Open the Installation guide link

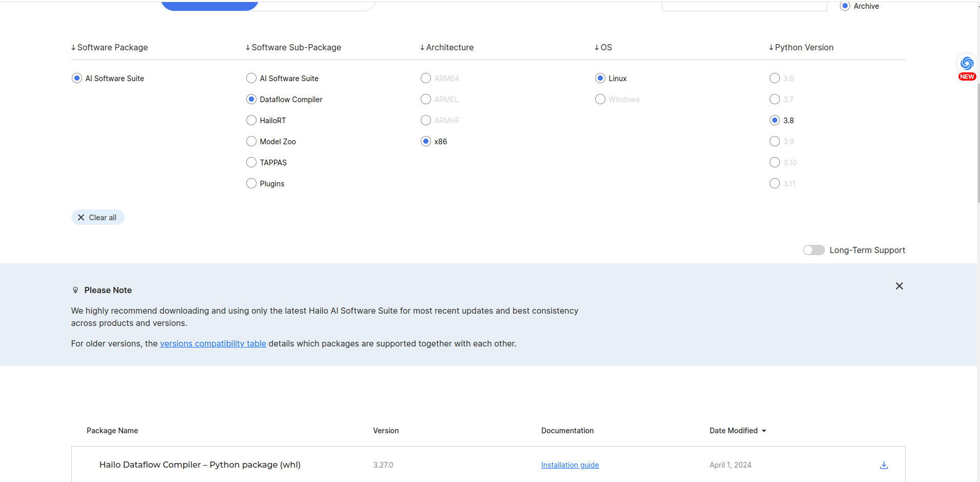[570, 465]
